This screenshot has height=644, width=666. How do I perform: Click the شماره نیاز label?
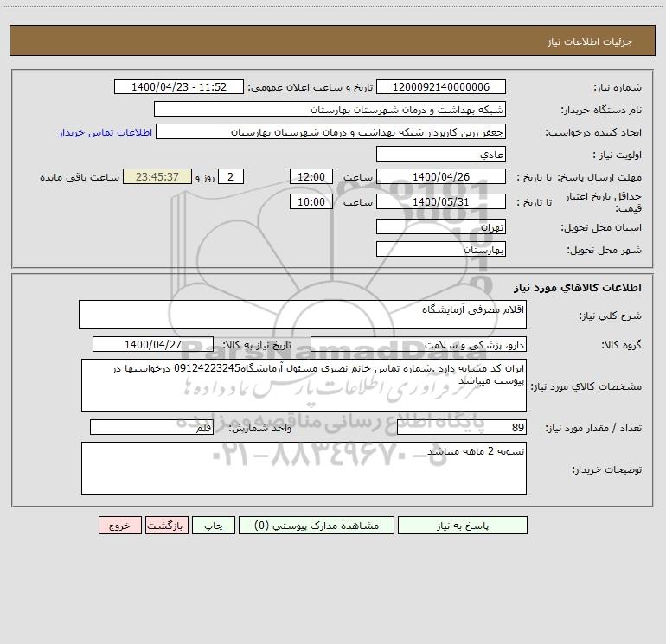618,88
